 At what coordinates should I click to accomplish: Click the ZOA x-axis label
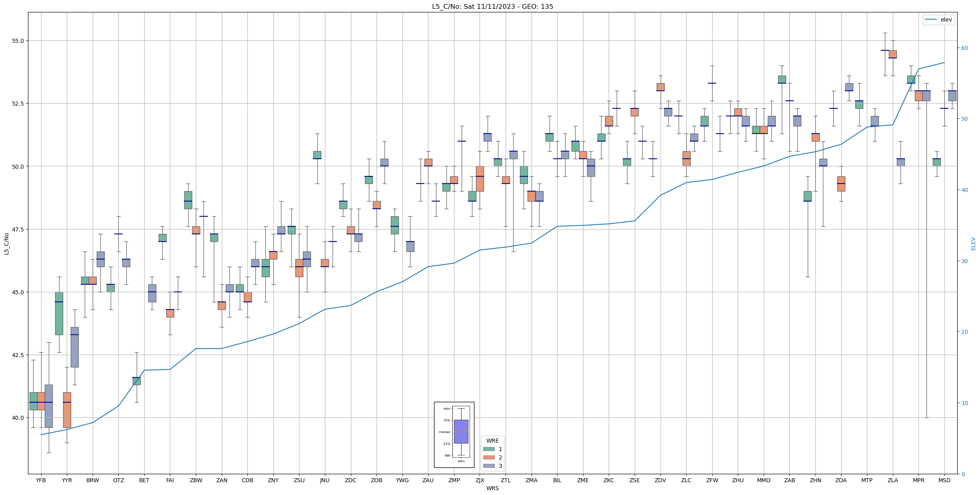click(841, 480)
